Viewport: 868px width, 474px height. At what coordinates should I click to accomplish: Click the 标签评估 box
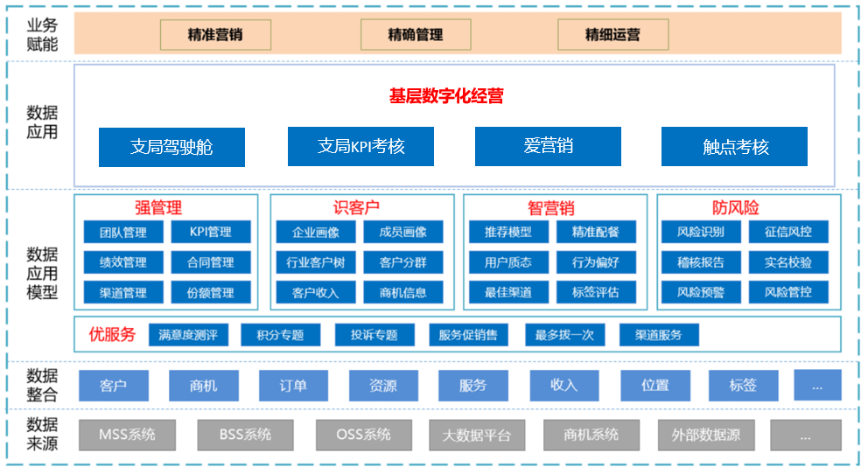(x=595, y=292)
